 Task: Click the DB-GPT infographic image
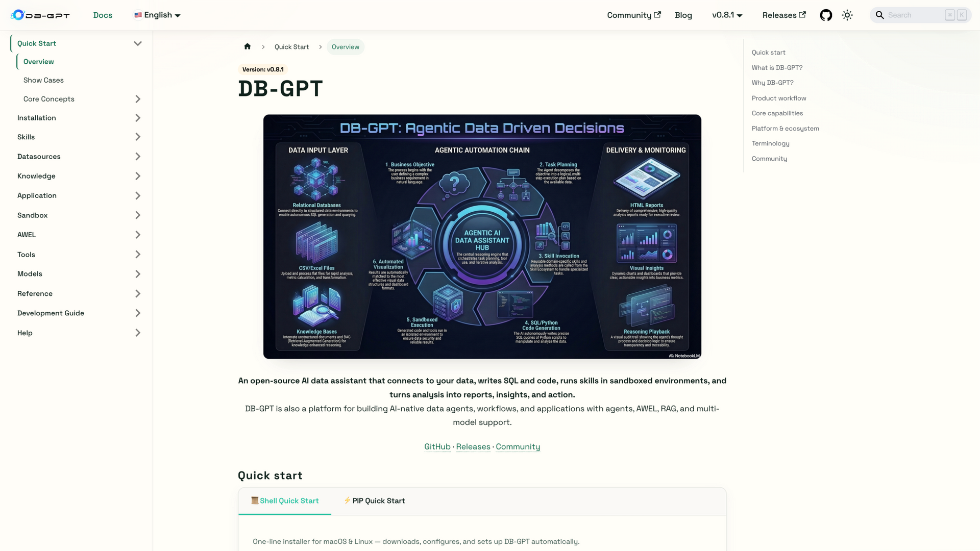[x=482, y=237]
